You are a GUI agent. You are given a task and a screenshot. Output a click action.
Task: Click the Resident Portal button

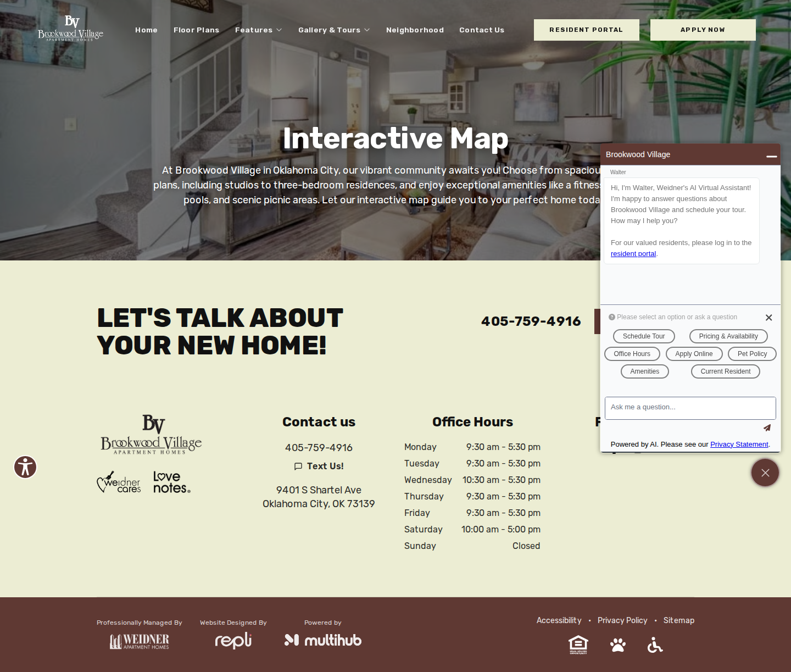point(587,30)
